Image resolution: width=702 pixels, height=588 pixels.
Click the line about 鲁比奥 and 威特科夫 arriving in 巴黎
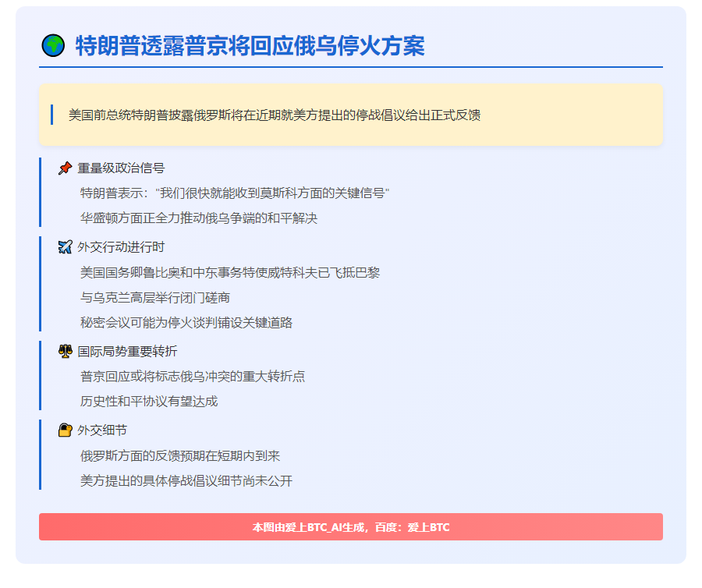click(230, 272)
